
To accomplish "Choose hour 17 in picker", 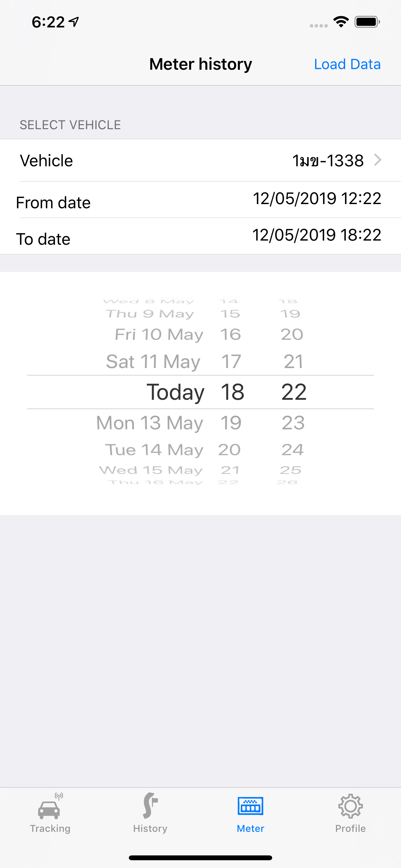I will tap(231, 362).
